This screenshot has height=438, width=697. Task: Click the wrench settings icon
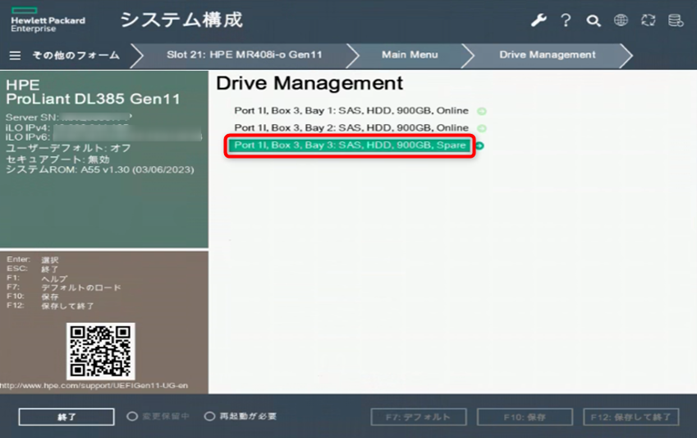coord(538,20)
